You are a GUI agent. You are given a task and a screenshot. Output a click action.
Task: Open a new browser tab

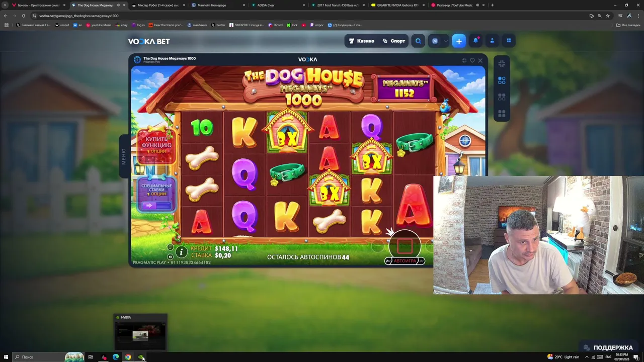click(492, 5)
